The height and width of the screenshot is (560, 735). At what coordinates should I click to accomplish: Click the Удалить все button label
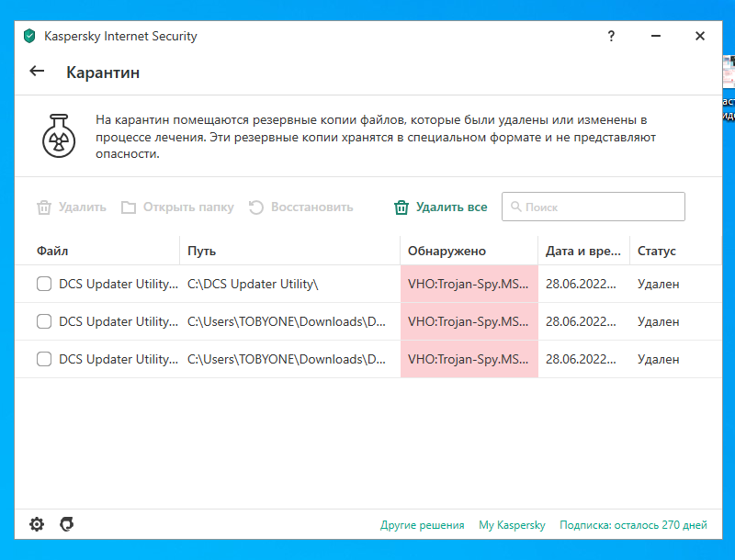click(x=451, y=207)
